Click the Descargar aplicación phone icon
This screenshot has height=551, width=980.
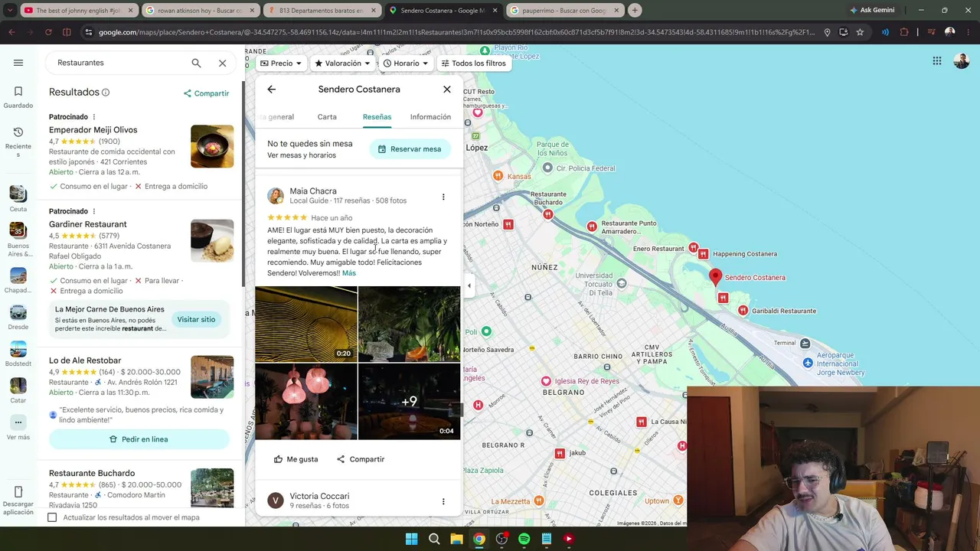(x=18, y=492)
